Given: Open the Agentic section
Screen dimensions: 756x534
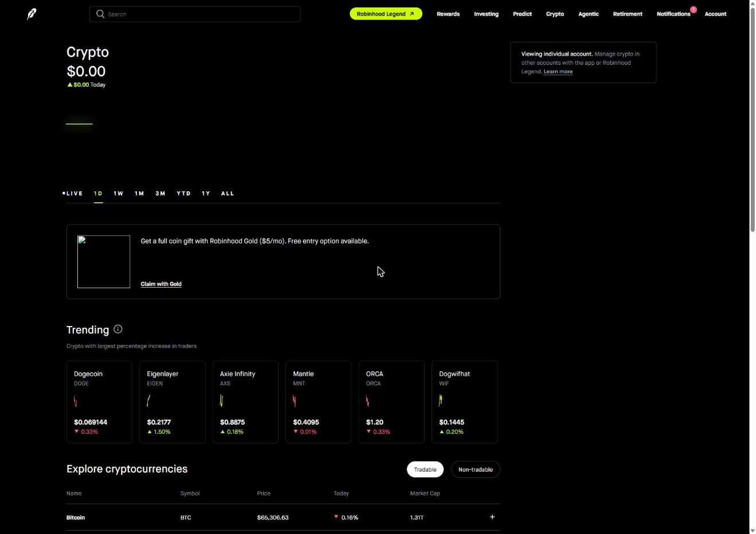Looking at the screenshot, I should 589,14.
